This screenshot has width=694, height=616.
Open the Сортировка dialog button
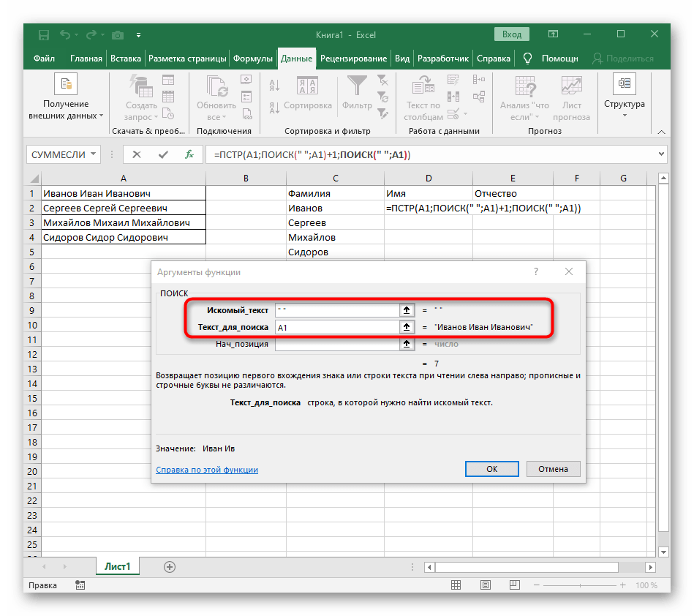308,93
